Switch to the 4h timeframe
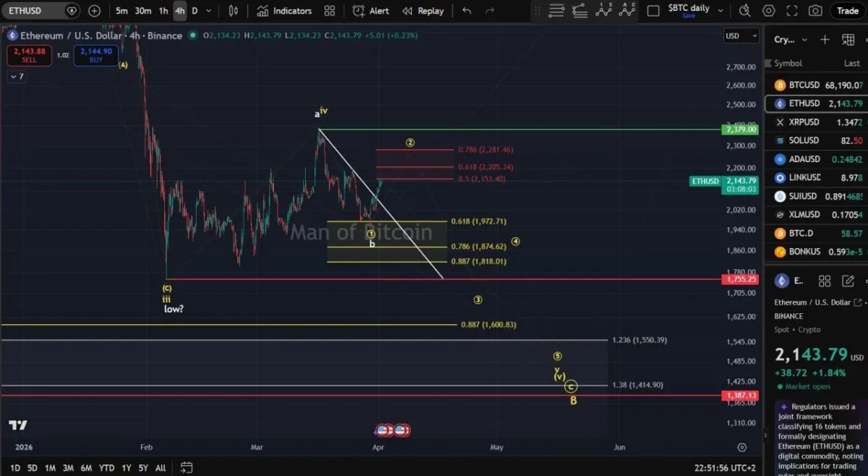The height and width of the screenshot is (476, 868). (180, 10)
